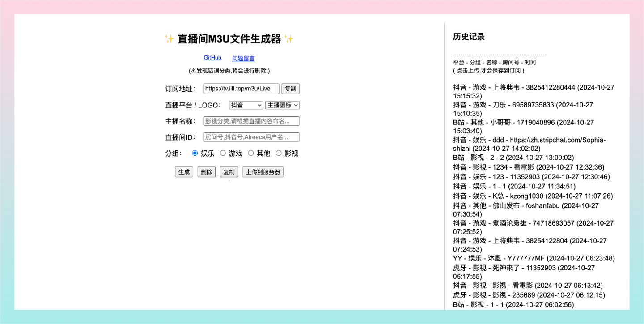Click the 复制 button next to 生成
The height and width of the screenshot is (324, 644).
click(x=229, y=172)
